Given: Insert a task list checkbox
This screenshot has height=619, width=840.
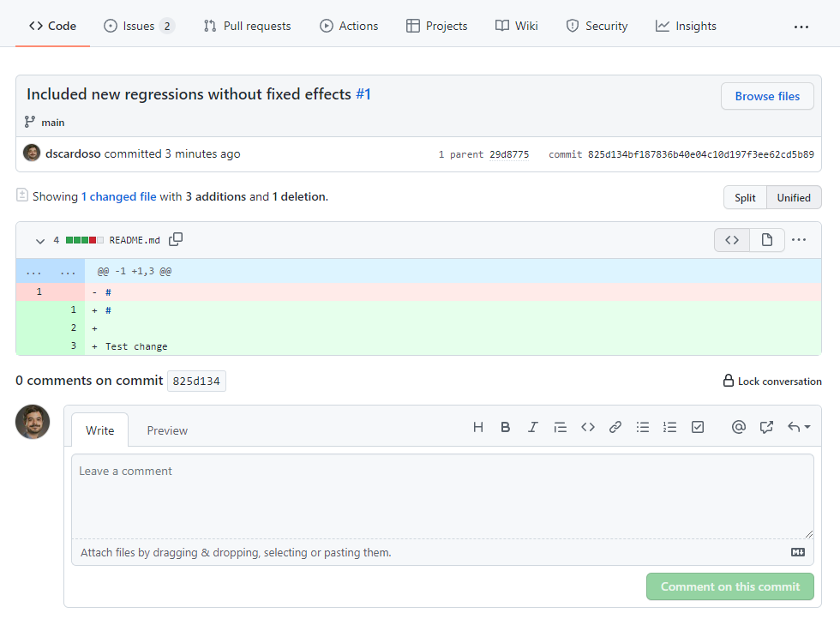Looking at the screenshot, I should 697,427.
